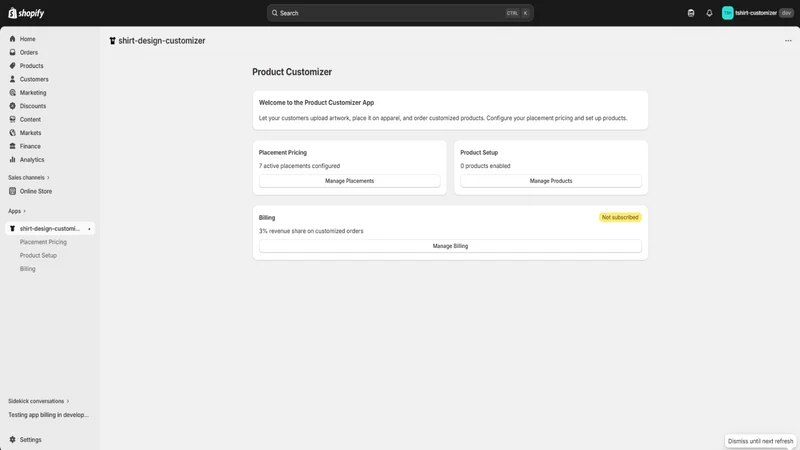Viewport: 800px width, 450px height.
Task: Click 'Welcome to the Product Customizer App' text
Action: click(x=316, y=103)
